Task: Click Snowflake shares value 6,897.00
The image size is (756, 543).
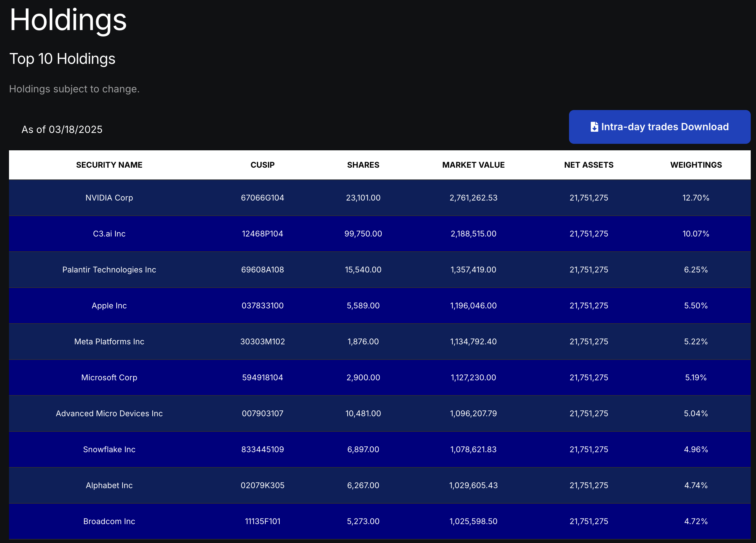Action: click(x=363, y=450)
